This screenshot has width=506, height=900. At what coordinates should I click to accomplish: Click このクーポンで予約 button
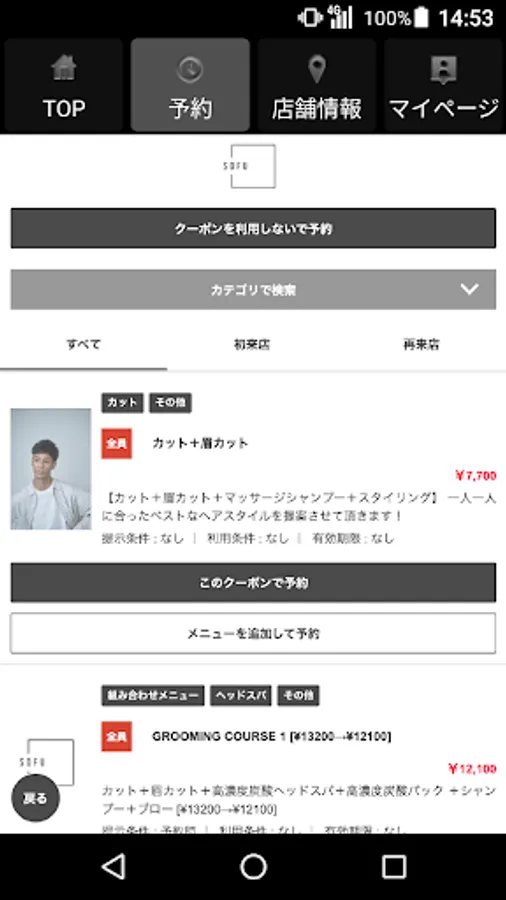click(253, 583)
